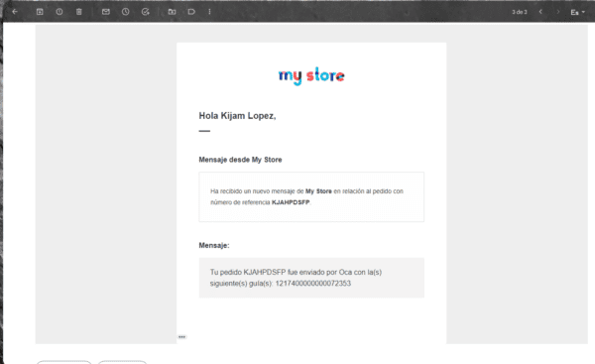Image resolution: width=595 pixels, height=364 pixels.
Task: Archive this email using toolbar icon
Action: tap(40, 12)
